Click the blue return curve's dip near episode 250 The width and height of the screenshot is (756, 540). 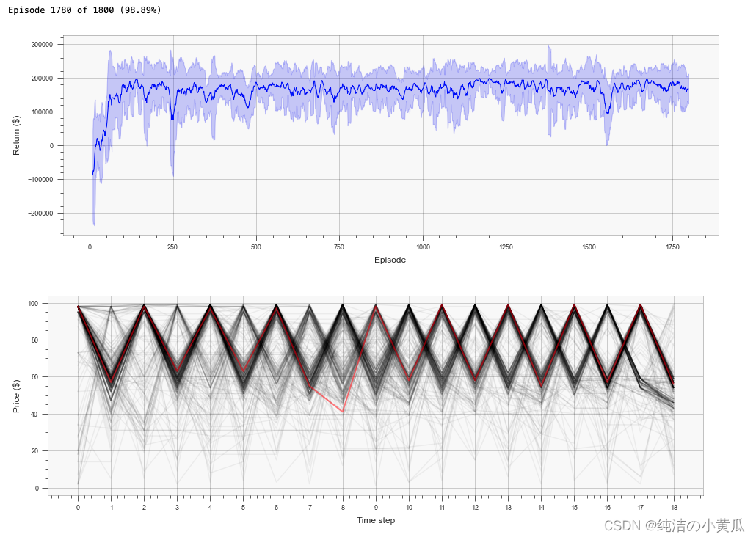pos(172,117)
